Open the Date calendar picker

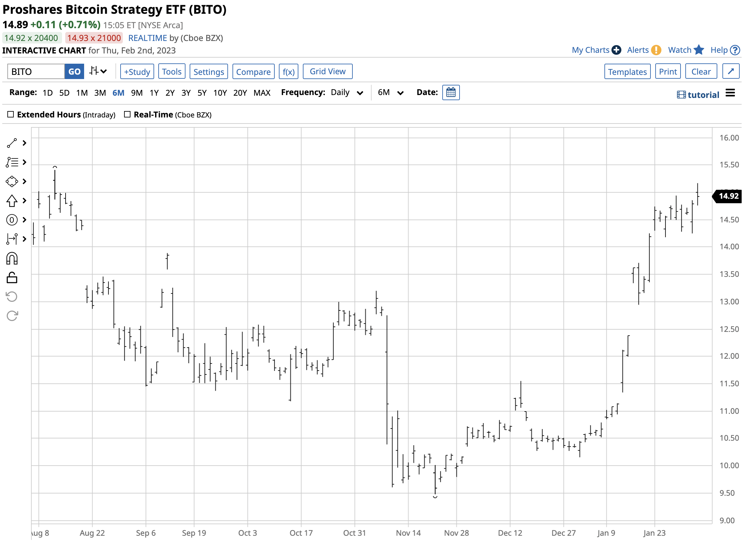451,93
